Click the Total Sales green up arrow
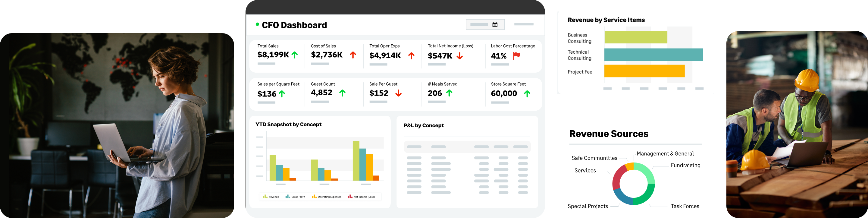This screenshot has height=218, width=868. [x=294, y=55]
